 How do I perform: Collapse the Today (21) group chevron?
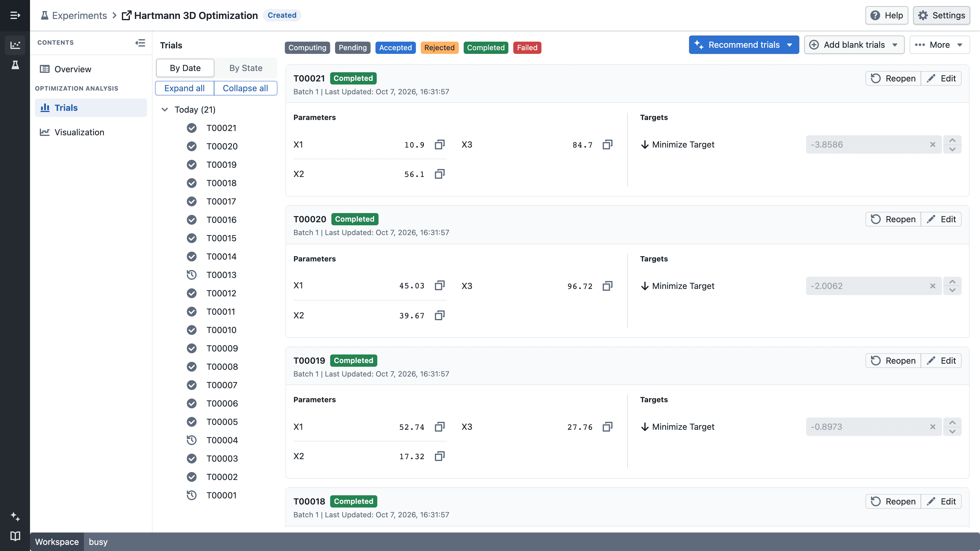click(x=165, y=110)
